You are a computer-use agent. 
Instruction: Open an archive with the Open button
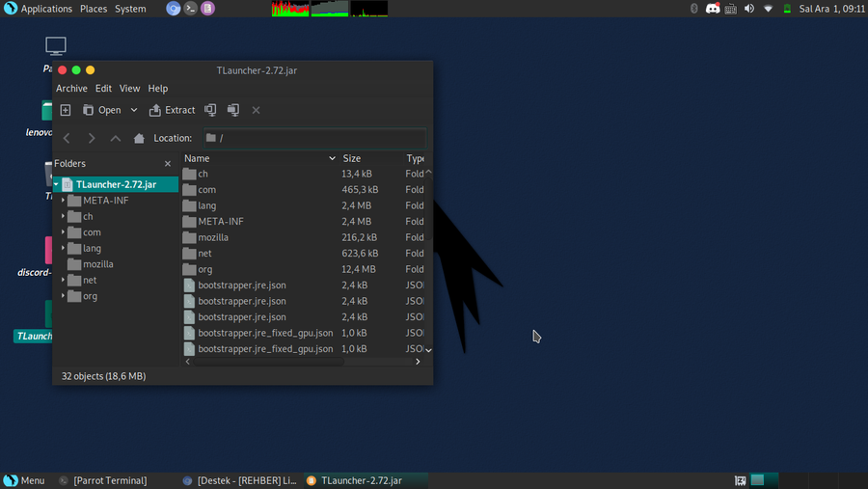point(102,110)
